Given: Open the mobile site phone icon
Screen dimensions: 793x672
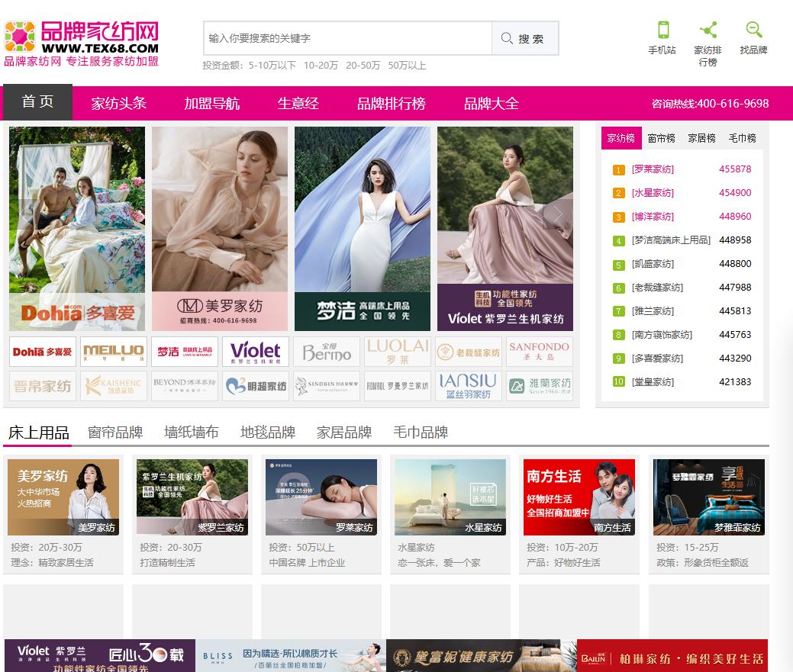Looking at the screenshot, I should (662, 31).
